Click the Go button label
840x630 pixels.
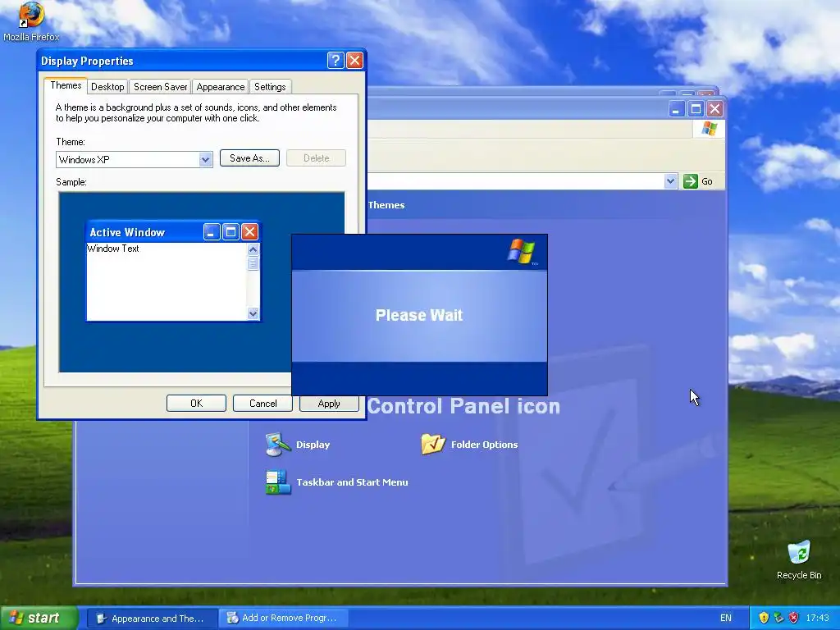[x=707, y=181]
